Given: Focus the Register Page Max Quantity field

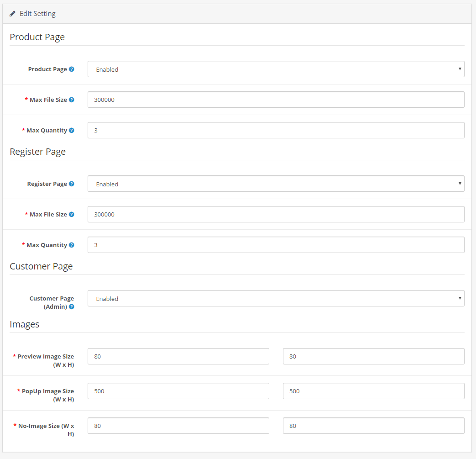Looking at the screenshot, I should point(276,245).
